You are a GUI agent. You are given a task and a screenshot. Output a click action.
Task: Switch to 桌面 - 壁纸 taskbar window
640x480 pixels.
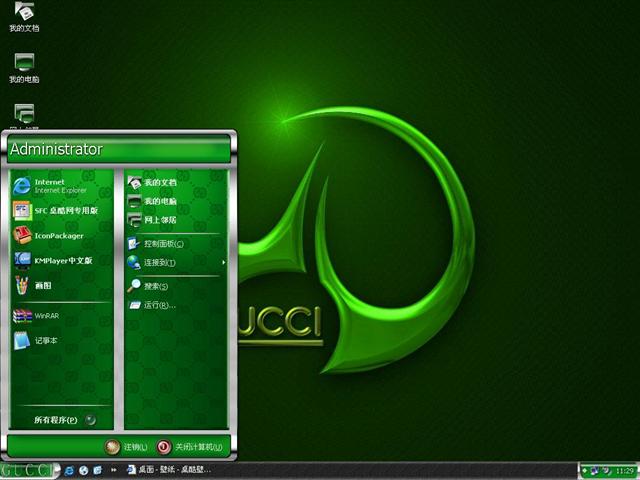point(169,470)
